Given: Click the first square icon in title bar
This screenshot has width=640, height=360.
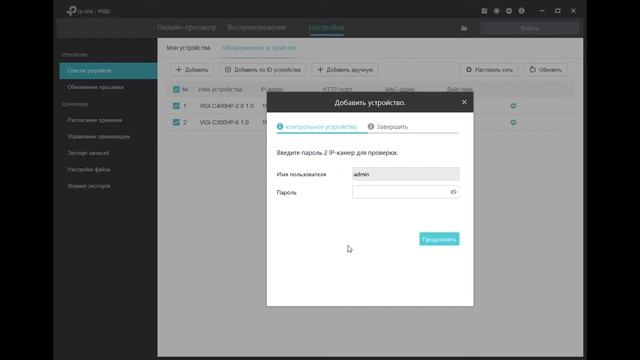Looking at the screenshot, I should point(484,11).
